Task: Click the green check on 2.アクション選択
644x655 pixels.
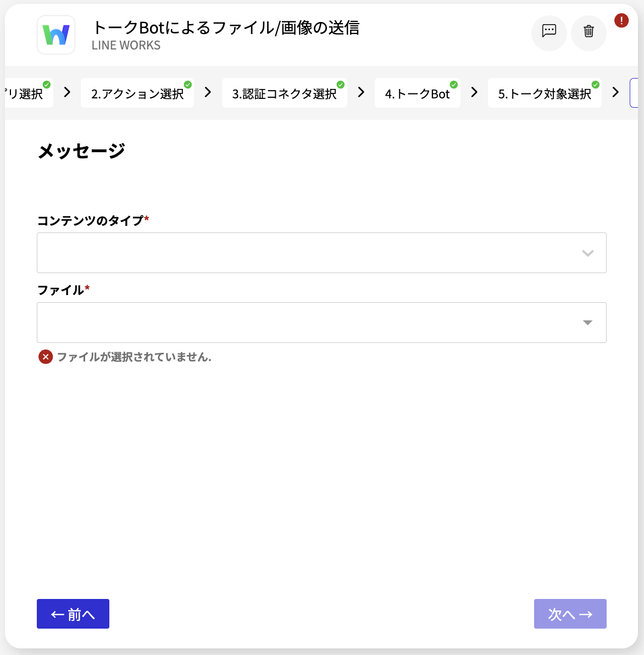Action: coord(188,85)
